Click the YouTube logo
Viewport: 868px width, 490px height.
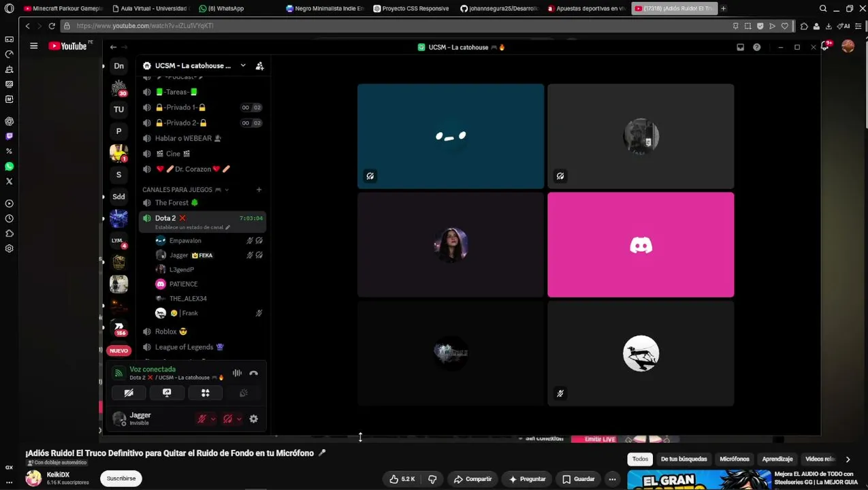click(x=67, y=46)
